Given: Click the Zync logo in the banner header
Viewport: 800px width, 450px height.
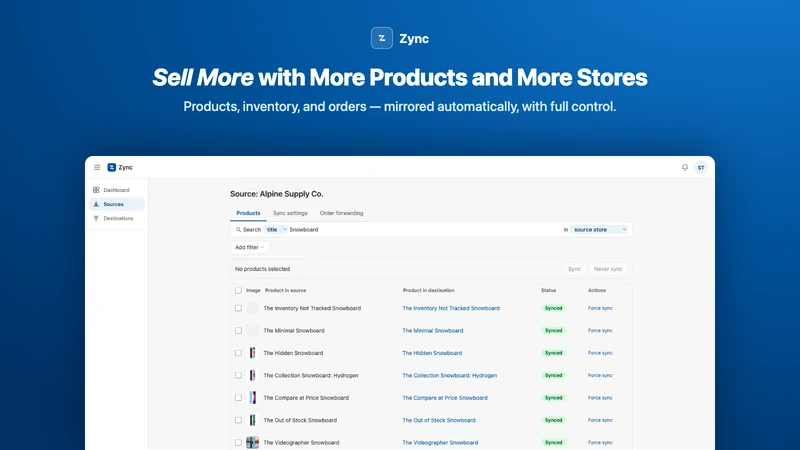Looking at the screenshot, I should pos(382,38).
